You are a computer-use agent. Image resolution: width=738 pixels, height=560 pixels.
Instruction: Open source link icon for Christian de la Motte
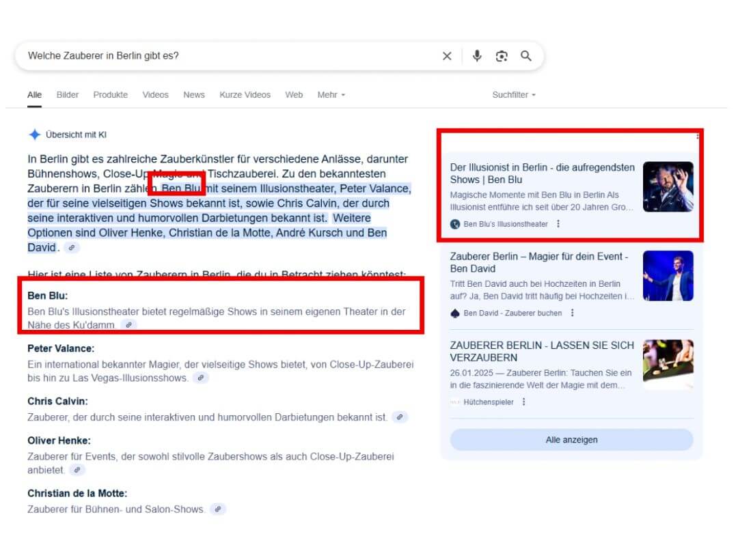coord(218,509)
